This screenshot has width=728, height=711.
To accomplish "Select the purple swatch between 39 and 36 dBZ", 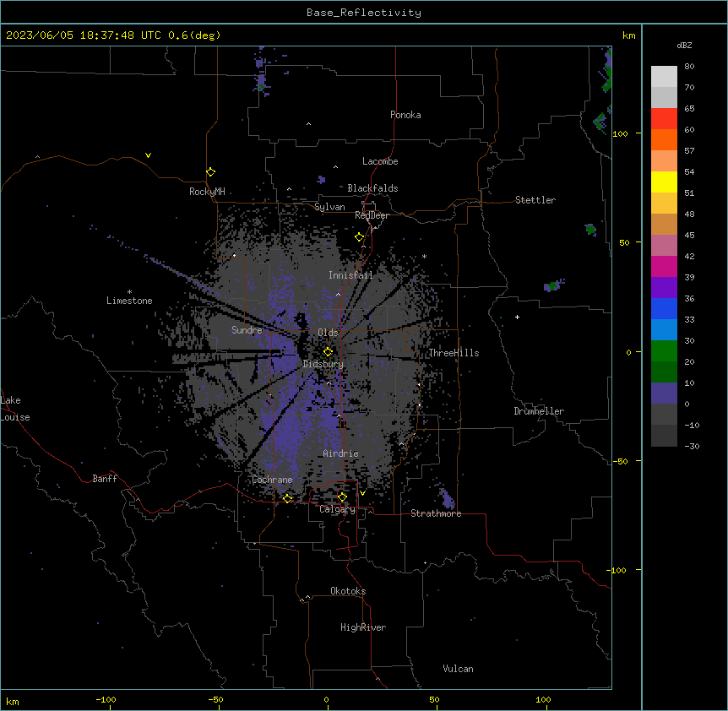I will tap(664, 288).
